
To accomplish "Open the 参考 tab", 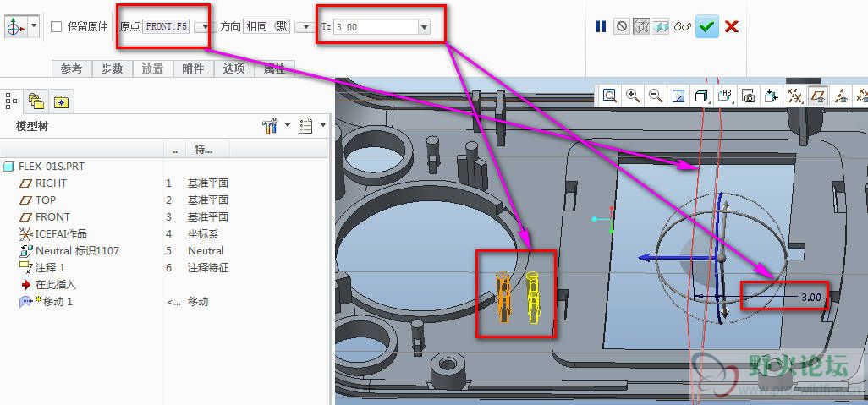I will (71, 68).
